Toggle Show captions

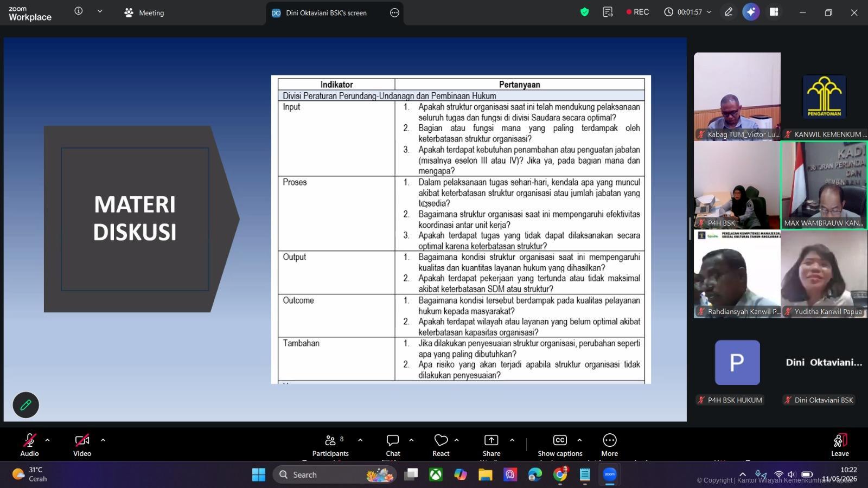(x=560, y=445)
